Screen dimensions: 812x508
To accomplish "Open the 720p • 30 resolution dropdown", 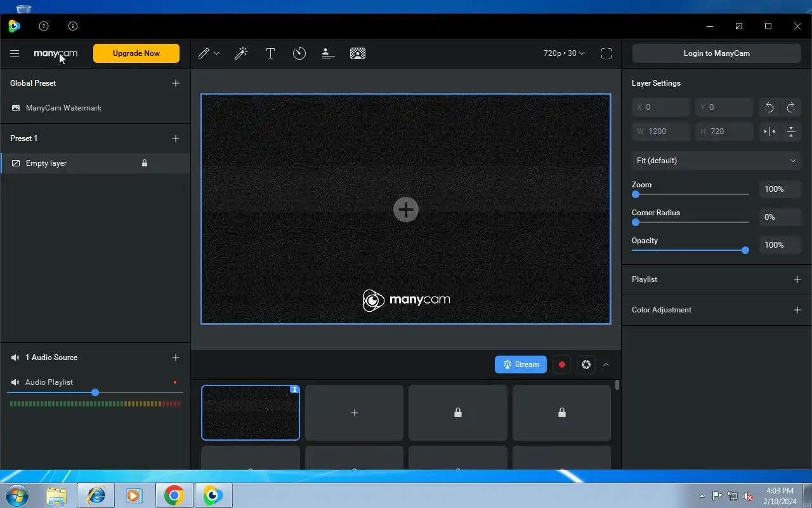I will coord(564,53).
